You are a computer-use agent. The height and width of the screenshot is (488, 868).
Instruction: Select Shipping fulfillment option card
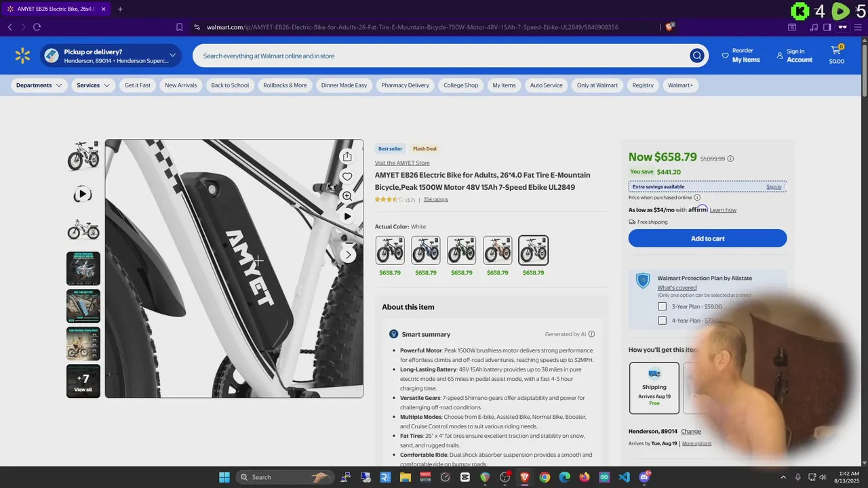point(654,388)
